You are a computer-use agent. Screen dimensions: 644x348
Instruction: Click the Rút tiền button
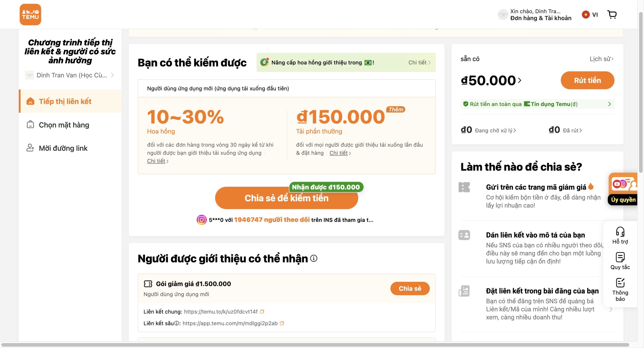click(587, 80)
